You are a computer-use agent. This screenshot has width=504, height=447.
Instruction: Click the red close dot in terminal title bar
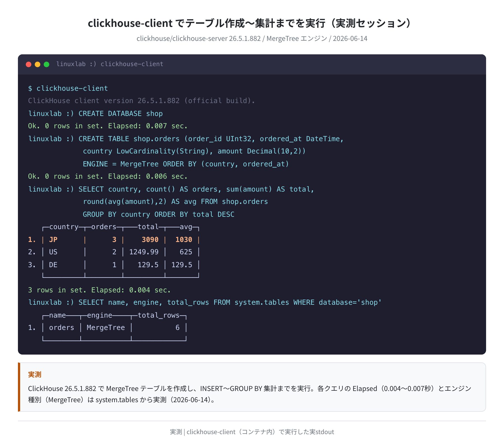click(x=29, y=64)
